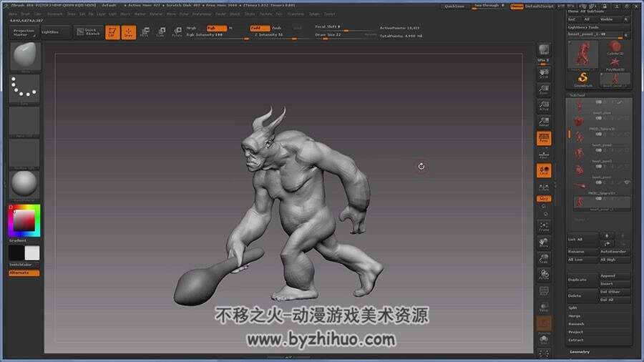Toggle Local transformations button
Viewport: 644px width, 362px height.
[x=544, y=171]
